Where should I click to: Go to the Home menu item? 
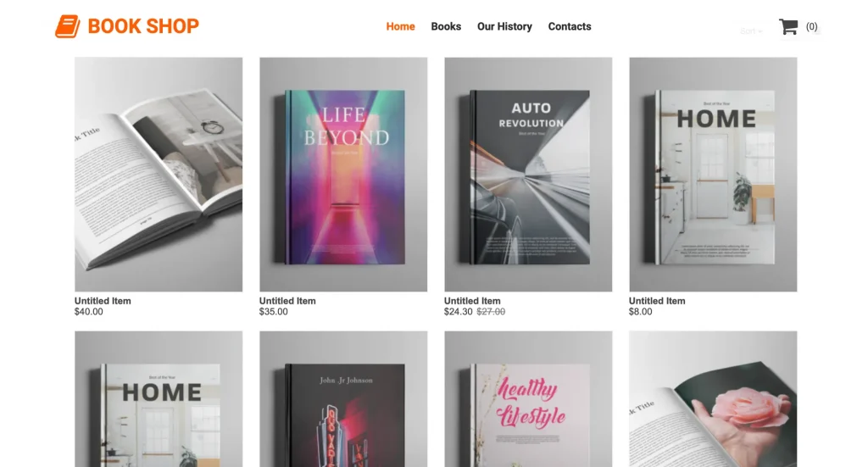pos(400,26)
